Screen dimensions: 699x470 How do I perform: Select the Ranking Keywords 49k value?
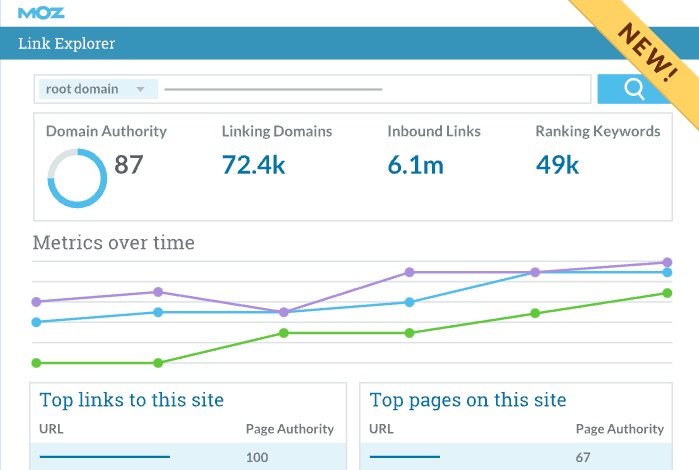coord(557,165)
